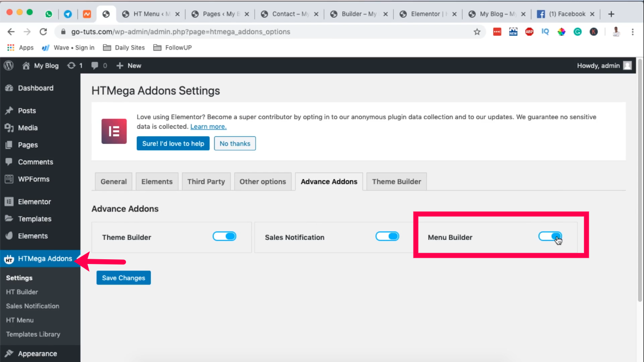Image resolution: width=644 pixels, height=362 pixels.
Task: Open the Theme Builder settings tab
Action: (x=396, y=181)
